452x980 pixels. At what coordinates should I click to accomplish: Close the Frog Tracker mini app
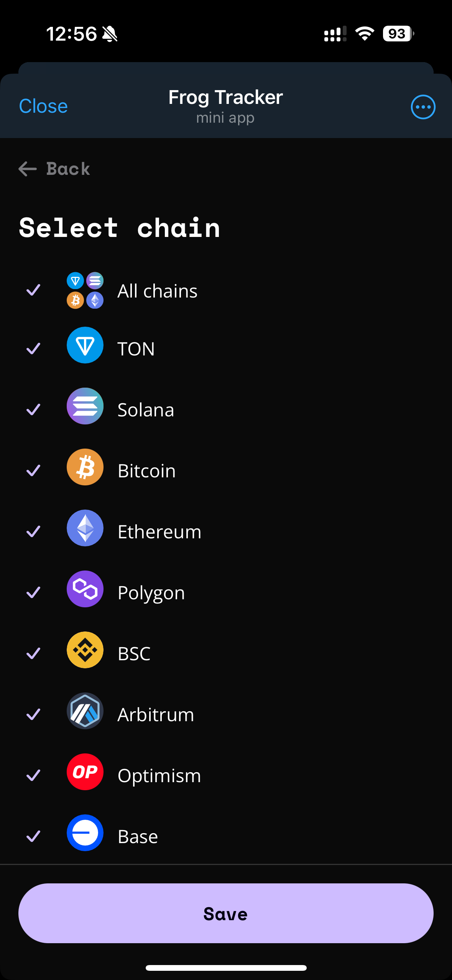(43, 106)
